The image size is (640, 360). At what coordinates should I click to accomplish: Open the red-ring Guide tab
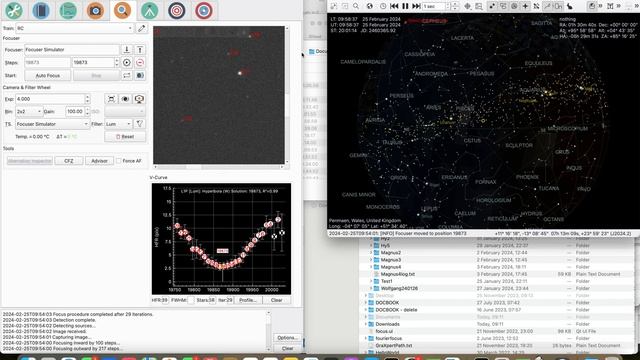[x=204, y=10]
